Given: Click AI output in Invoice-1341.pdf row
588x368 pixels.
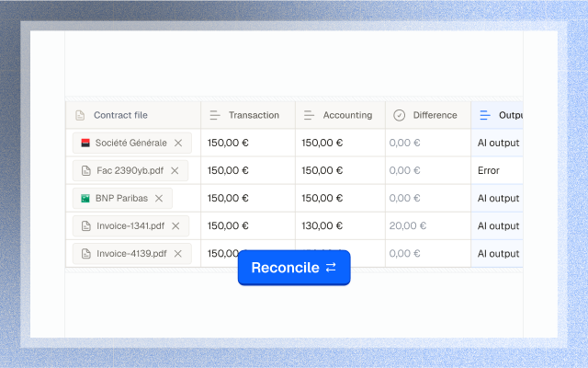Looking at the screenshot, I should [498, 226].
